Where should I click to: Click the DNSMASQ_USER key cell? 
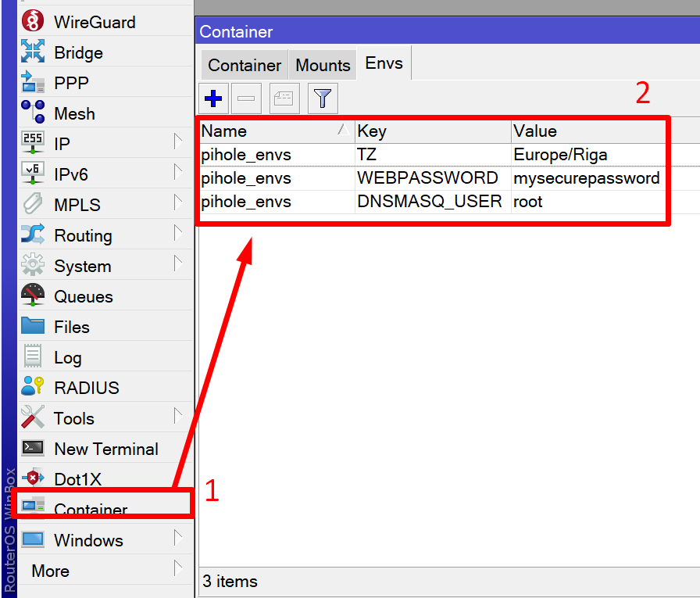[x=433, y=202]
